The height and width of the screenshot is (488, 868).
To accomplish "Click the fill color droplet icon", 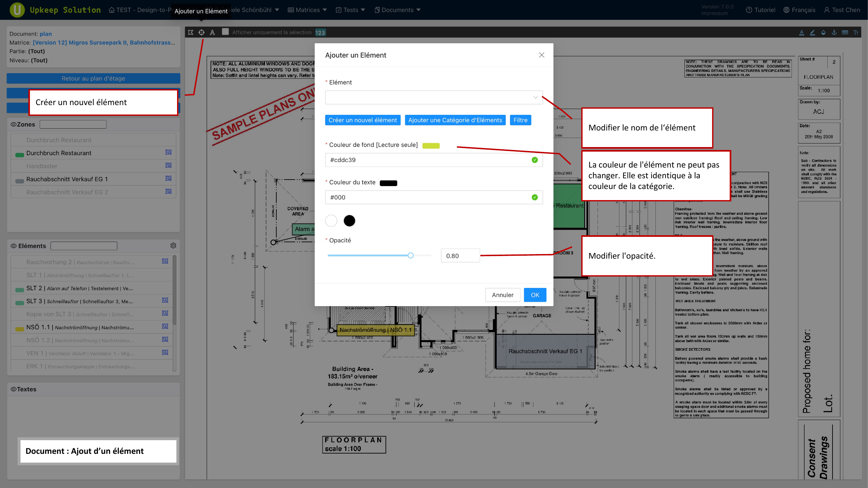I will (x=823, y=32).
